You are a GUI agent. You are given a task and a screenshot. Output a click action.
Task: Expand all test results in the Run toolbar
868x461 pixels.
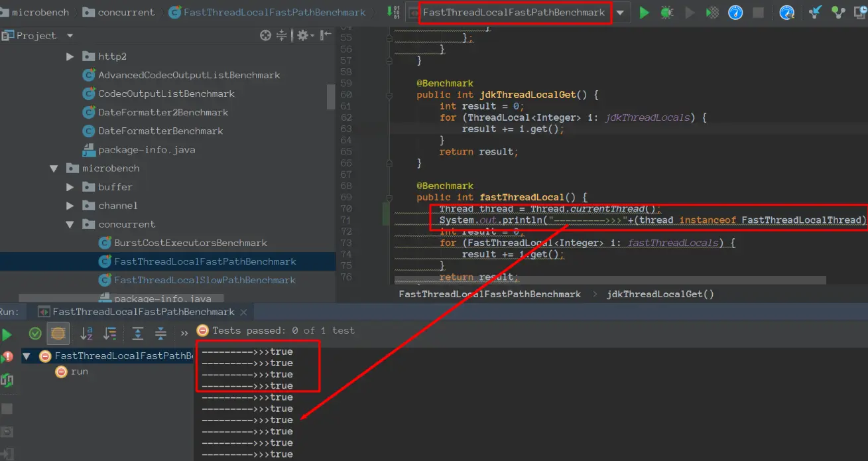137,333
